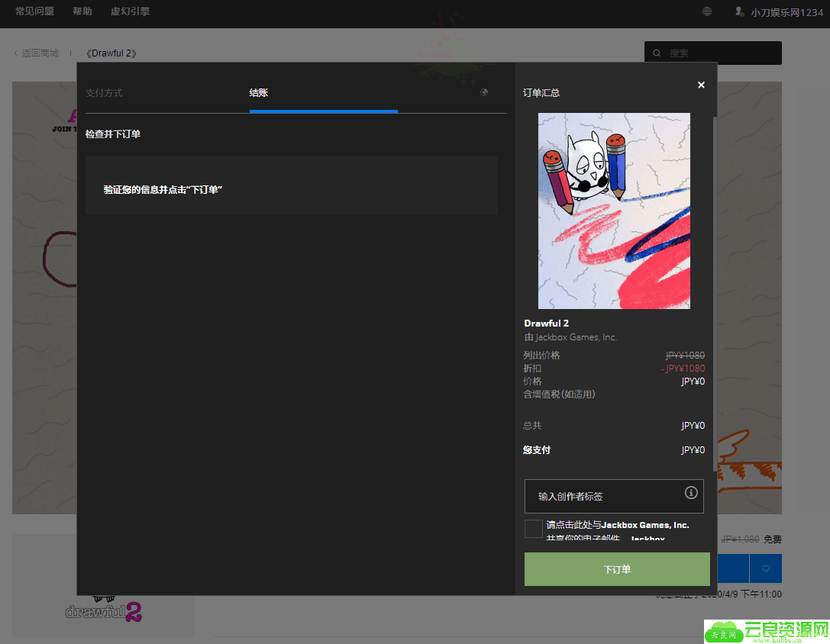Viewport: 830px width, 644px height.
Task: Open the 虚幻引擎 link in top bar
Action: point(130,11)
